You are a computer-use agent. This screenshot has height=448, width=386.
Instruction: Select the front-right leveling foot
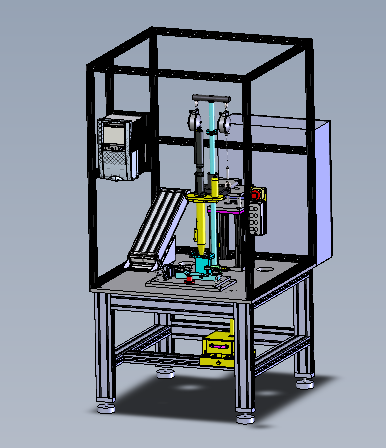click(x=245, y=418)
